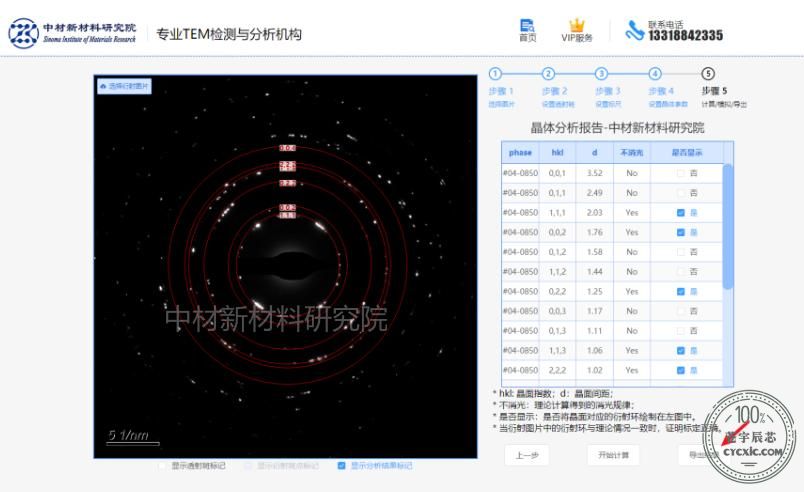Screen dimensions: 804x492
Task: Click the hkl cell 2,2,2
Action: [x=557, y=370]
